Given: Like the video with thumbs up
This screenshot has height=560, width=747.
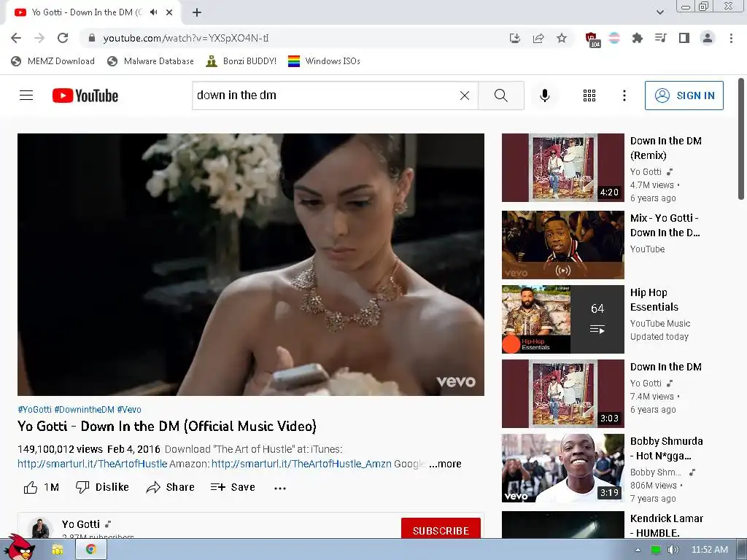Looking at the screenshot, I should 41,487.
